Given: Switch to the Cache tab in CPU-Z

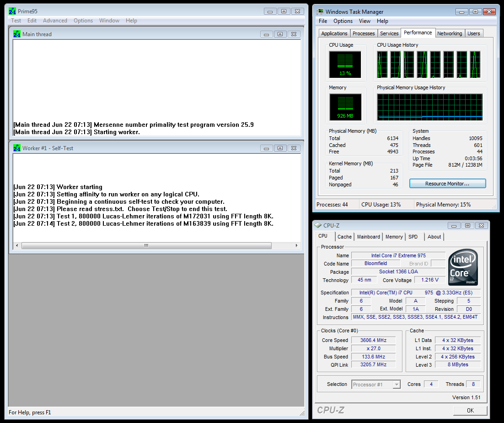Looking at the screenshot, I should point(344,237).
